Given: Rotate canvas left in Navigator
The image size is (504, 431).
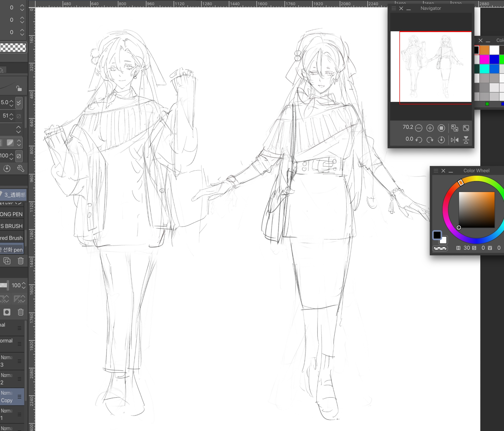Looking at the screenshot, I should coord(419,140).
